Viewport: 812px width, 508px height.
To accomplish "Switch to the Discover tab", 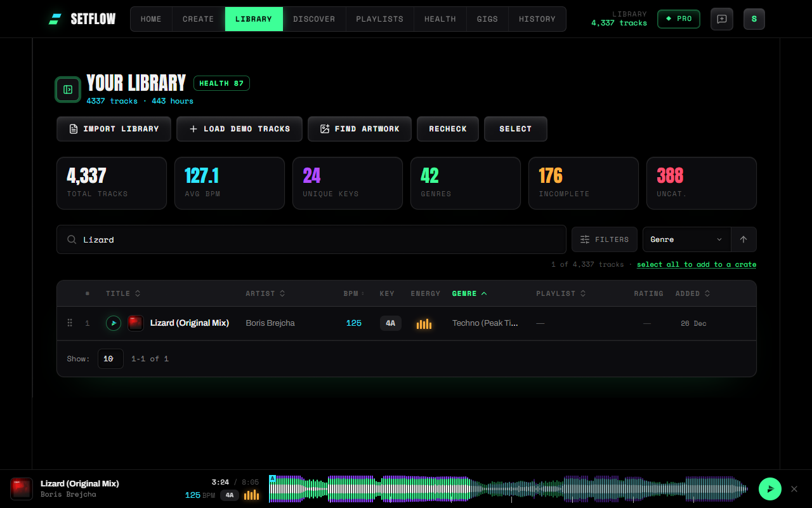I will pyautogui.click(x=314, y=19).
